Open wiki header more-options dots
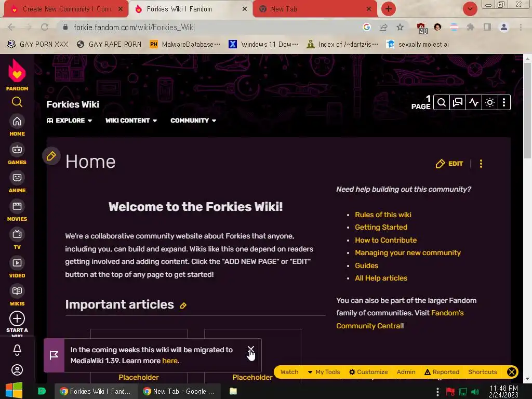The image size is (532, 399). [x=504, y=102]
